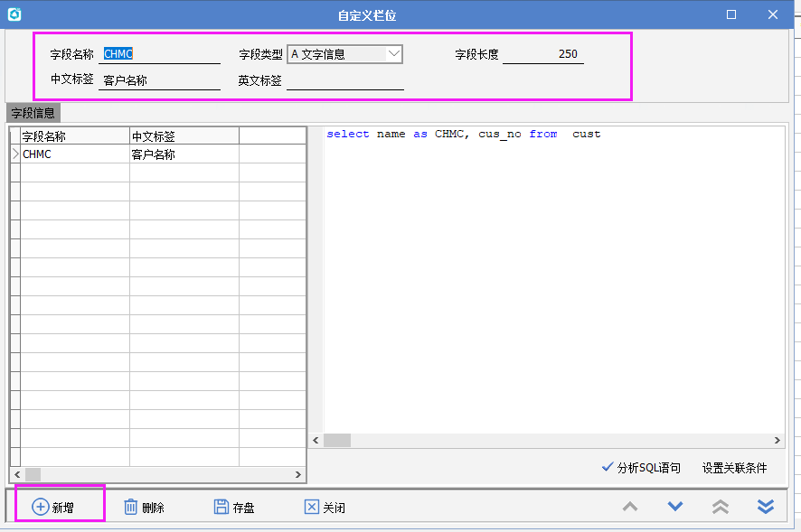801x532 pixels.
Task: Focus the 字段名称 input field
Action: 161,54
